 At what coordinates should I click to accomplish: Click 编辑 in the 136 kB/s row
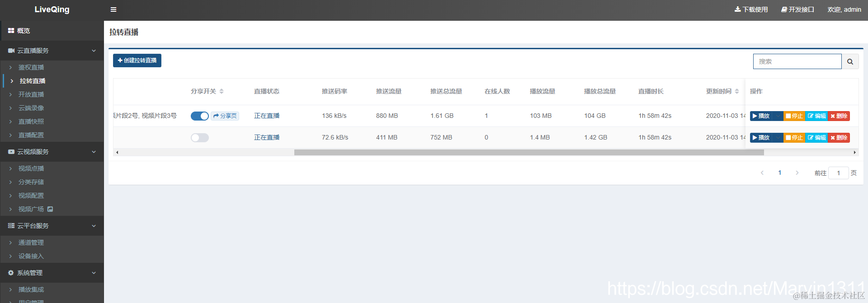click(x=817, y=116)
